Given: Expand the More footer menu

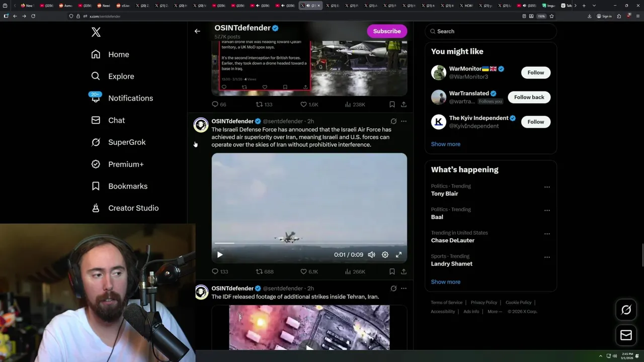Looking at the screenshot, I should coord(495,312).
